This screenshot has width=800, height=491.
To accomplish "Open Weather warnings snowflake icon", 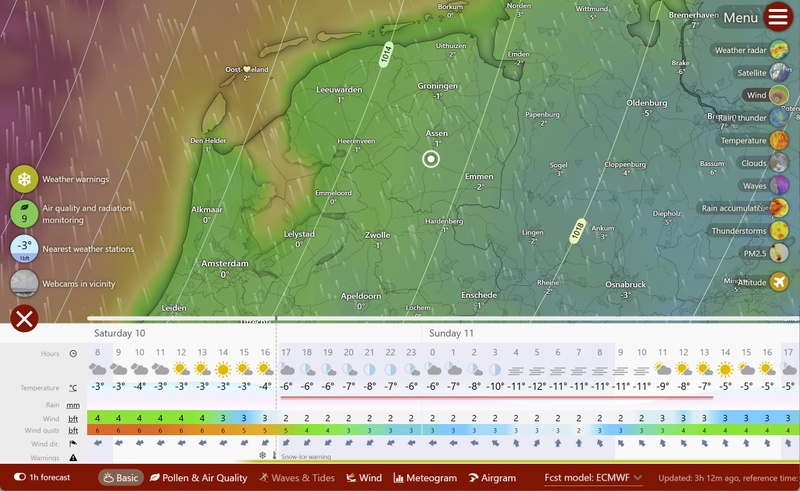I will [24, 179].
